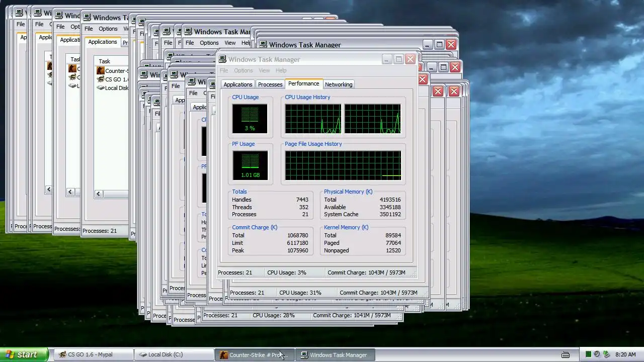The width and height of the screenshot is (644, 362).
Task: Click the 8:20 AM clock in the tray
Action: click(625, 354)
